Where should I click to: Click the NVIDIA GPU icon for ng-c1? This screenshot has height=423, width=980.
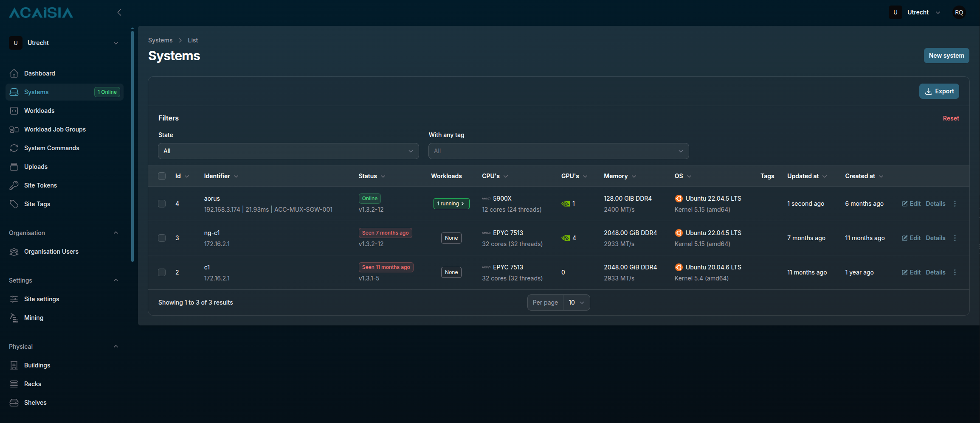pyautogui.click(x=566, y=238)
